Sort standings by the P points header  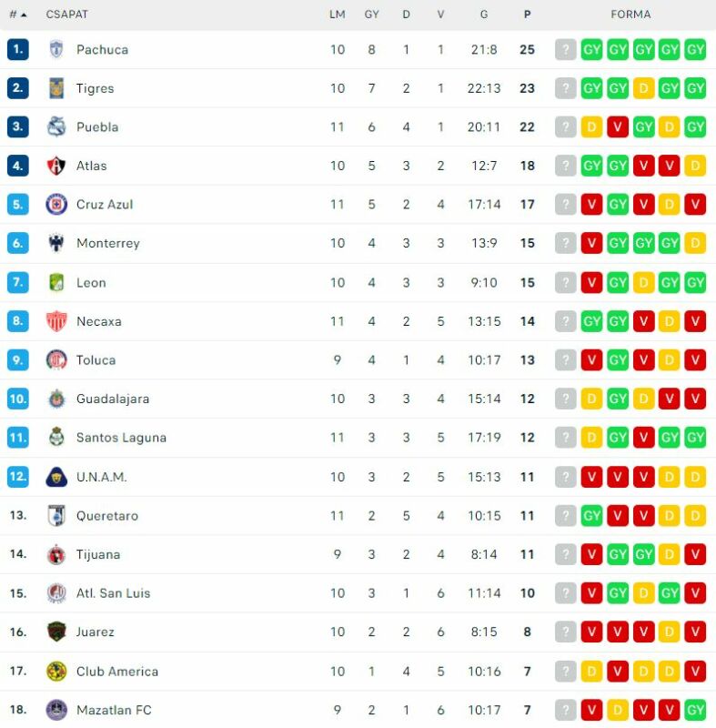527,15
